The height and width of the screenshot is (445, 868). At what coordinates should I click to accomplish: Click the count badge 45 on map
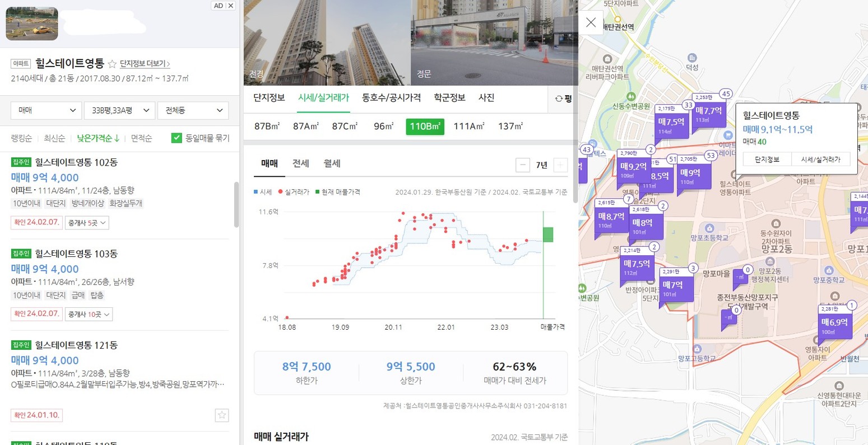pos(726,94)
